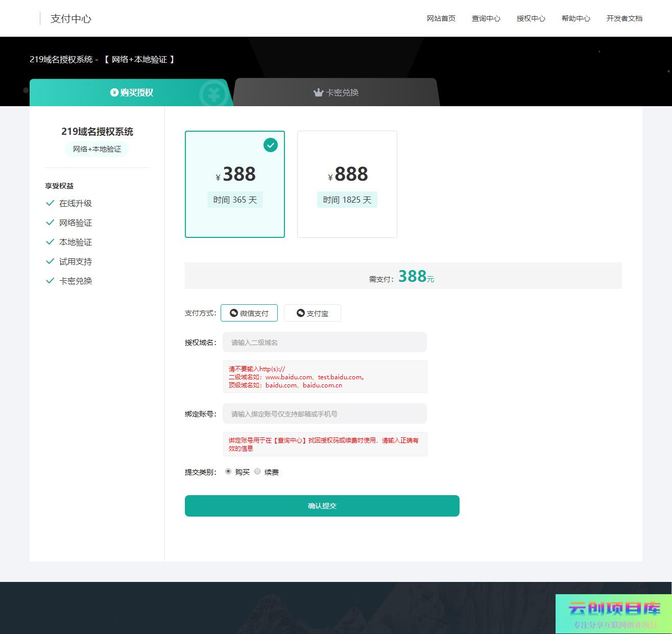
Task: Click the checkmark beside 在线升级
Action: [50, 203]
